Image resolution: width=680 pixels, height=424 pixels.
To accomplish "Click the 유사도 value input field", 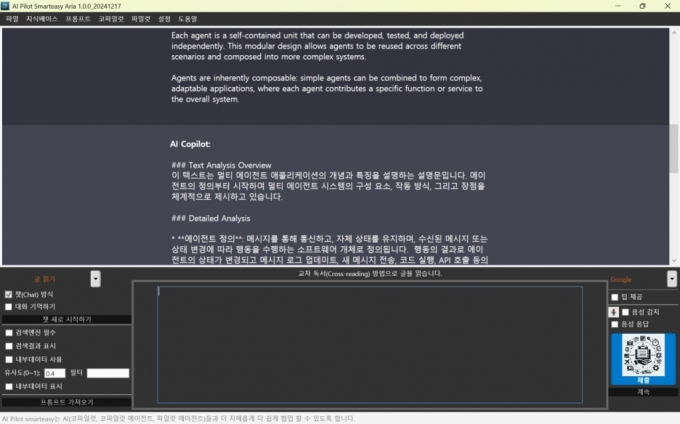I will [55, 373].
